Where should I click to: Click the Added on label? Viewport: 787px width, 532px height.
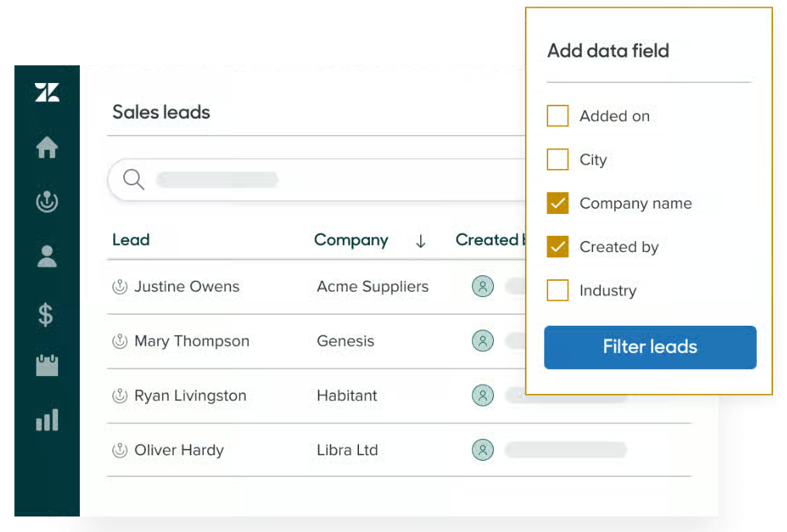click(x=614, y=116)
